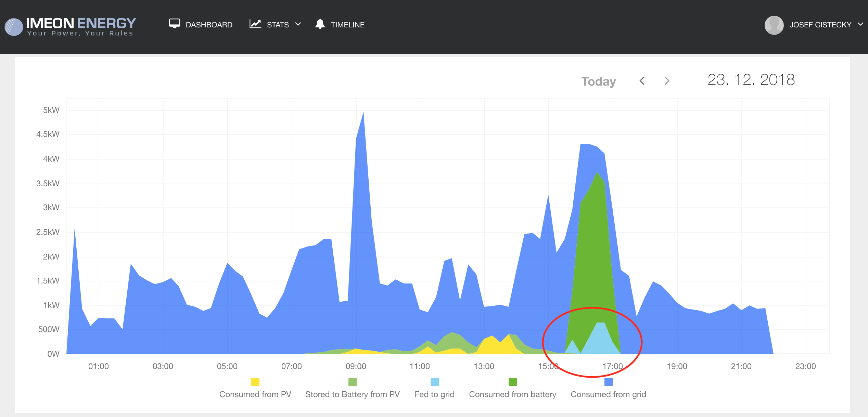Hide the Fed to grid series
Image resolution: width=868 pixels, height=417 pixels.
click(434, 394)
